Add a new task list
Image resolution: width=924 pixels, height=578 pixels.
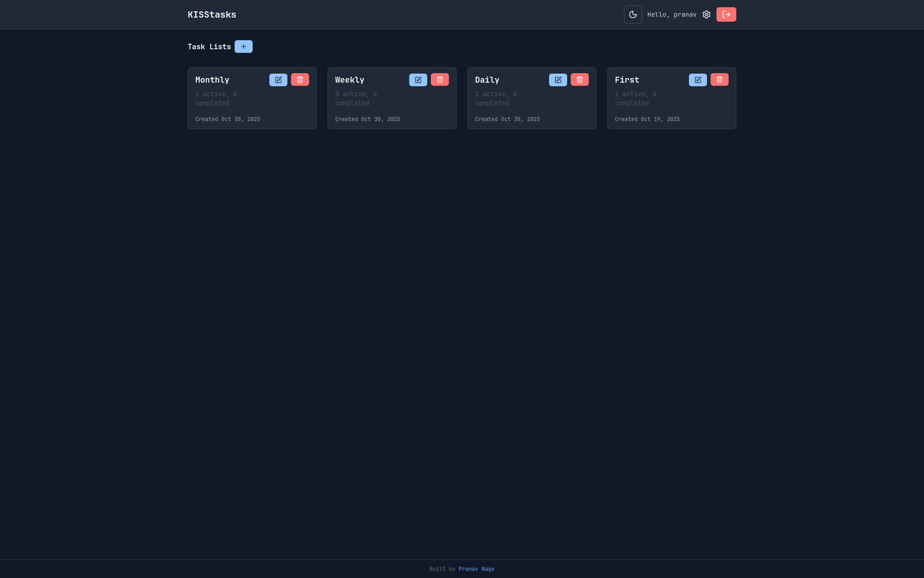tap(243, 47)
